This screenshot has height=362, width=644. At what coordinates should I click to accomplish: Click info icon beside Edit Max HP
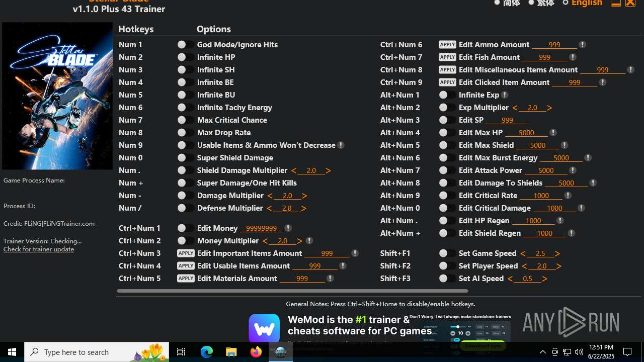(x=553, y=133)
